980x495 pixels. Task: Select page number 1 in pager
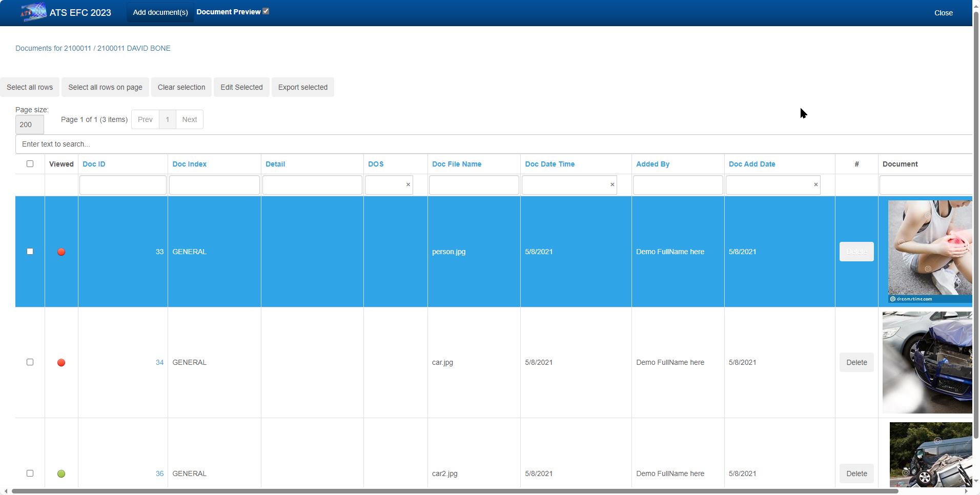click(x=167, y=119)
